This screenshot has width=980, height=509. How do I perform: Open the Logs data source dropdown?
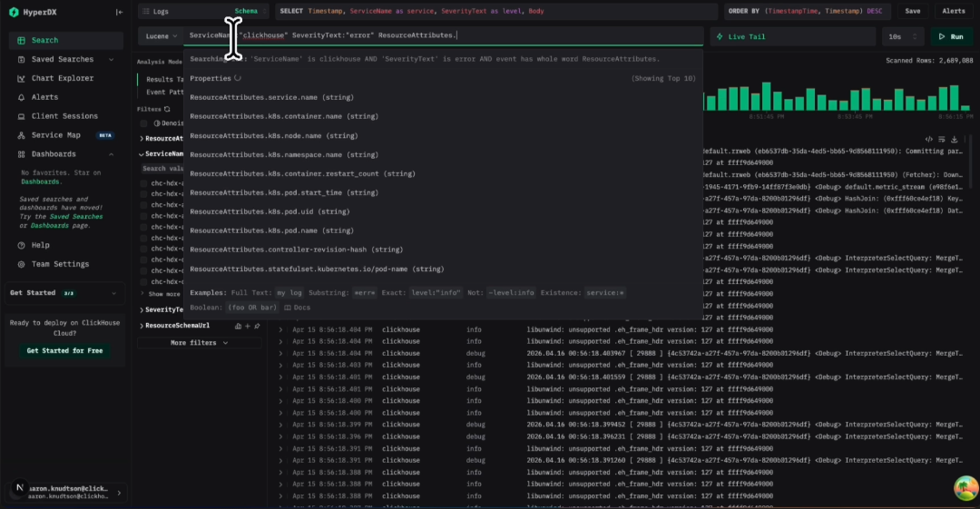point(204,11)
